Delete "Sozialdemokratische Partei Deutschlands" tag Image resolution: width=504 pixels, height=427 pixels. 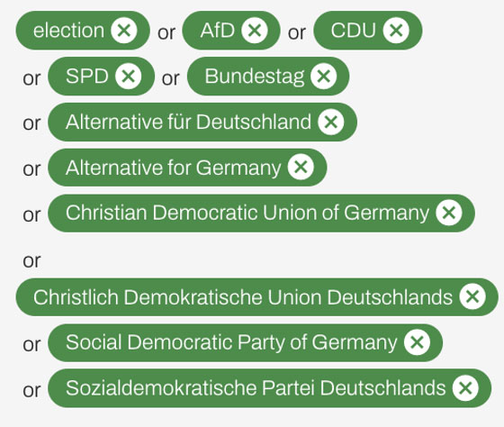(465, 387)
